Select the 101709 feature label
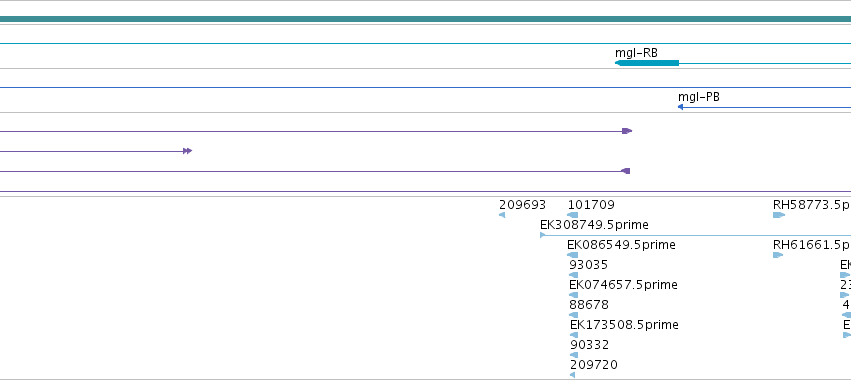Viewport: 851px width, 380px height. click(591, 205)
